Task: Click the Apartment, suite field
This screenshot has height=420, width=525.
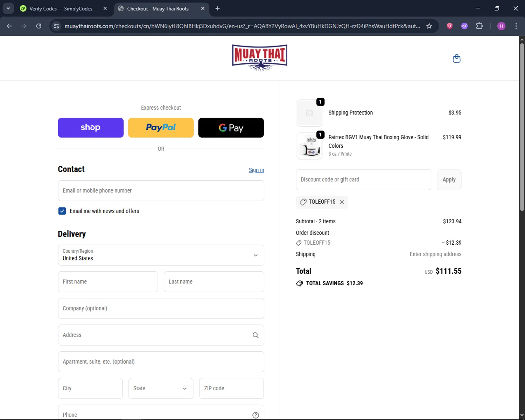Action: pos(161,362)
